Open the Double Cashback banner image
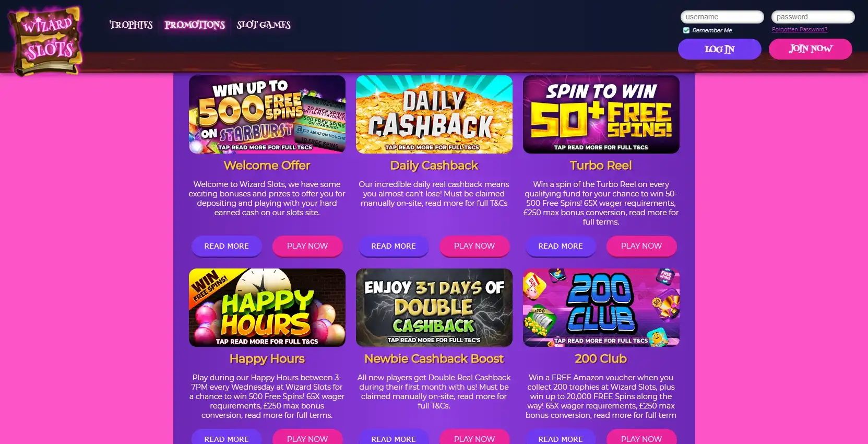868x444 pixels. pyautogui.click(x=434, y=308)
